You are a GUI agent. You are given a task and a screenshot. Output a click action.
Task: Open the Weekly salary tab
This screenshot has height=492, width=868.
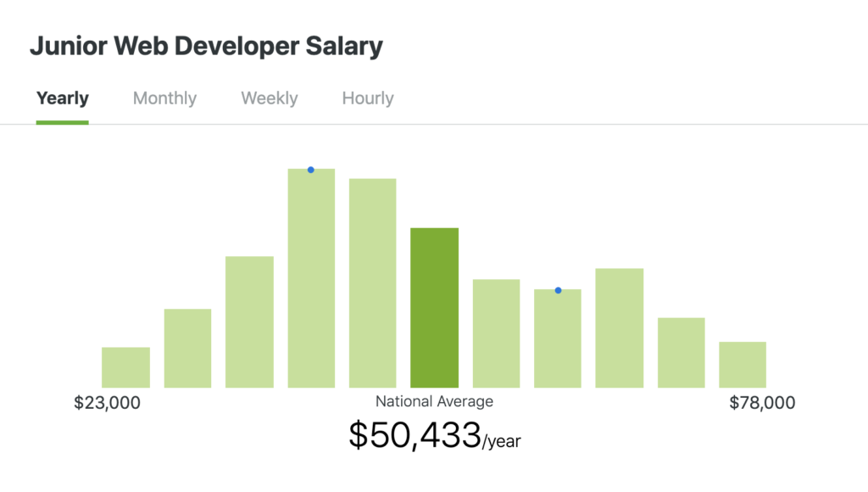269,98
